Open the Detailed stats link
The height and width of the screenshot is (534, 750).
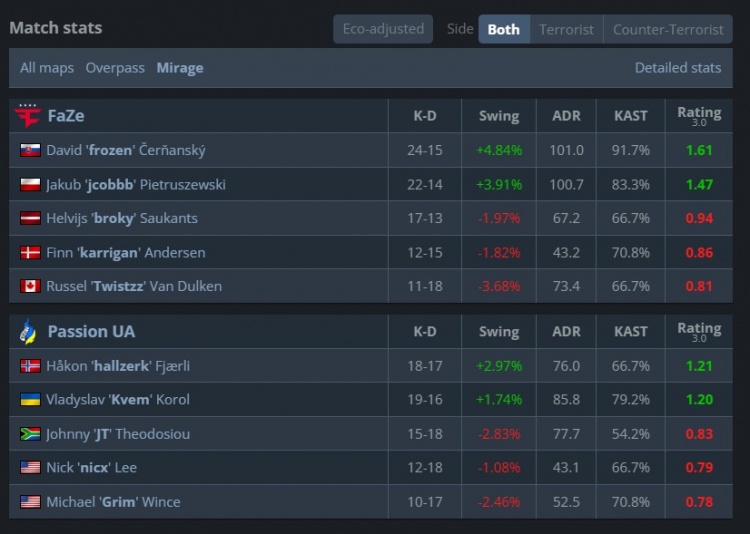tap(677, 68)
